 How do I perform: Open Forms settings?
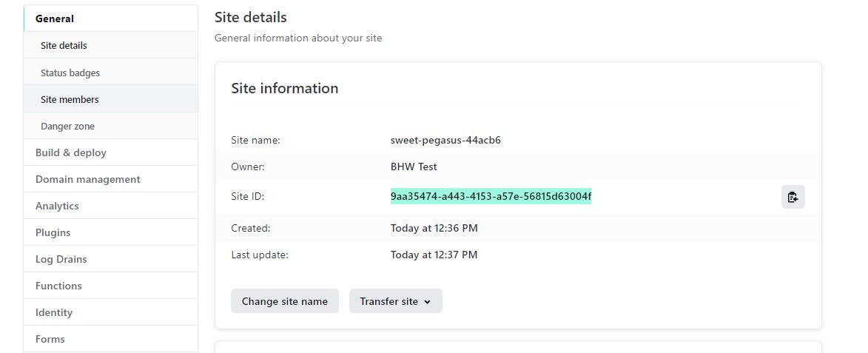[111, 339]
